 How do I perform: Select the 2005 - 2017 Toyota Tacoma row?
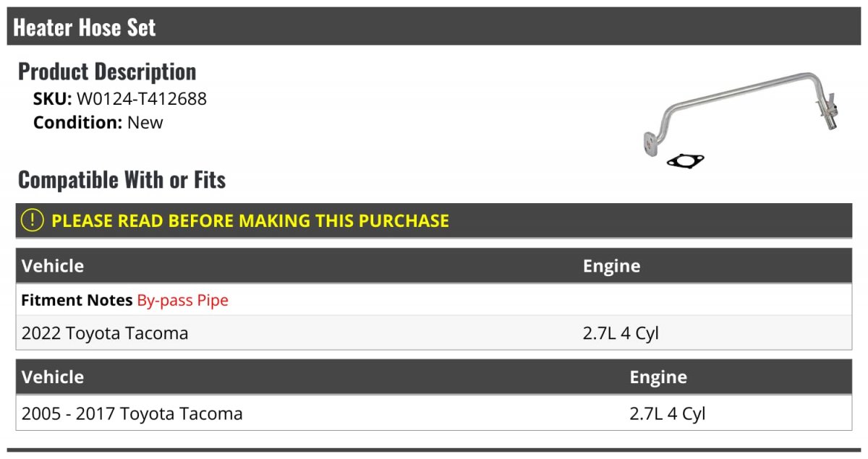tap(132, 413)
